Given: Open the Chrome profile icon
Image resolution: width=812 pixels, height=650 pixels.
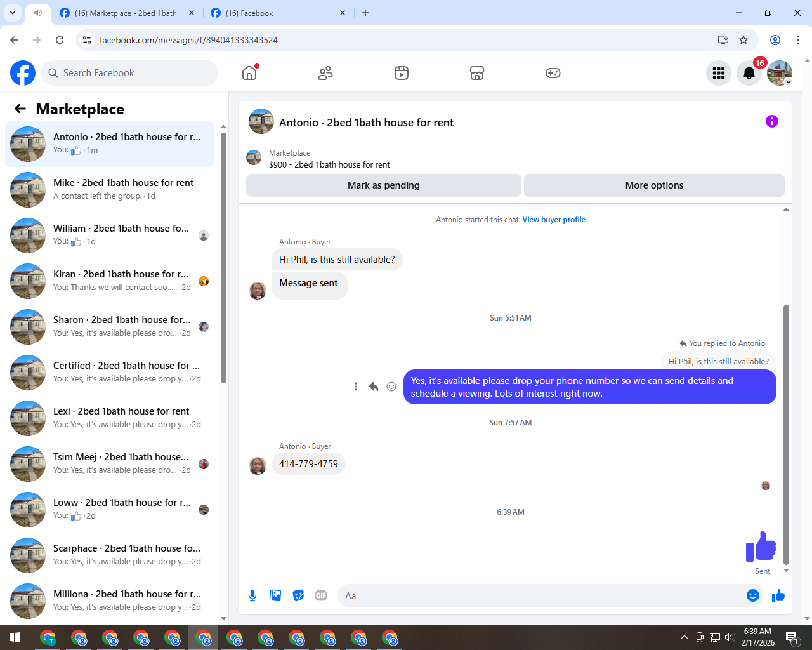Looking at the screenshot, I should [x=775, y=40].
